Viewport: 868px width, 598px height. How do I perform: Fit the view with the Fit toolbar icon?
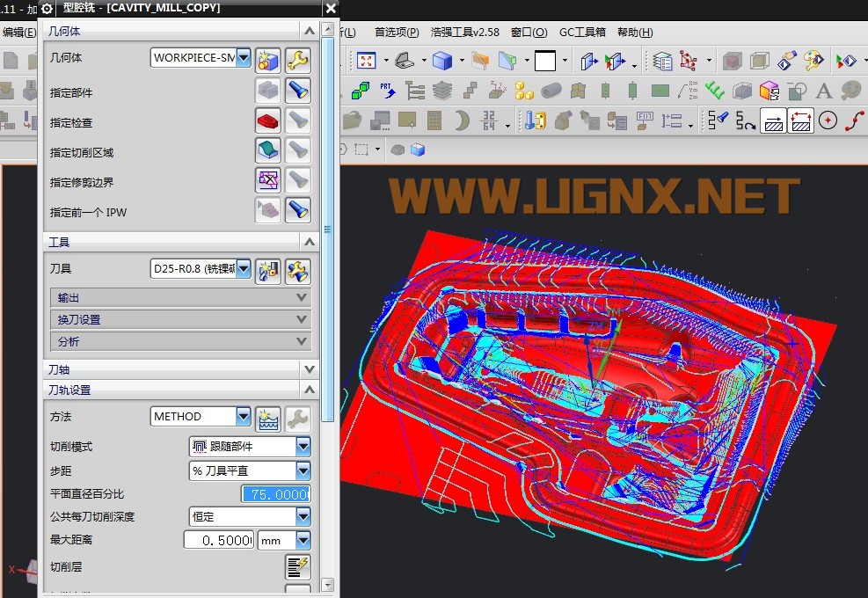(366, 61)
